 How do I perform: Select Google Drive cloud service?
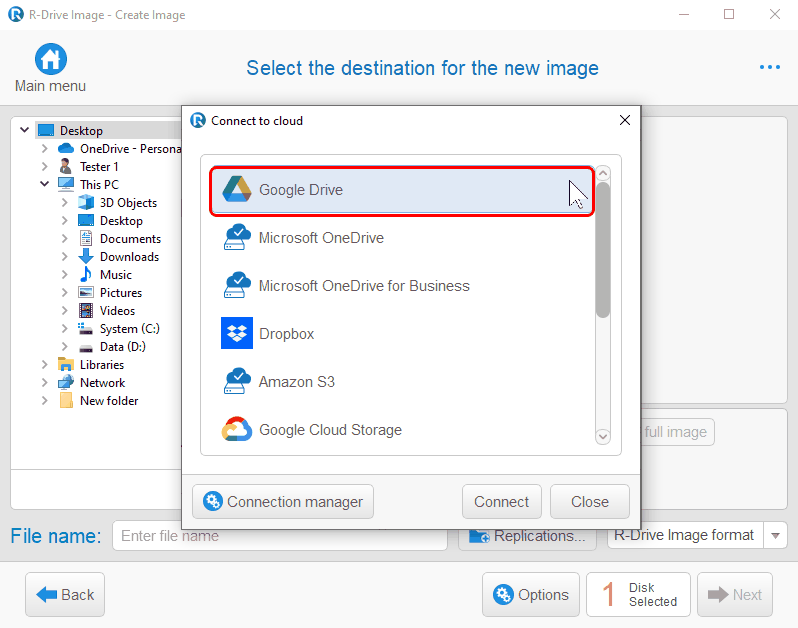(402, 190)
